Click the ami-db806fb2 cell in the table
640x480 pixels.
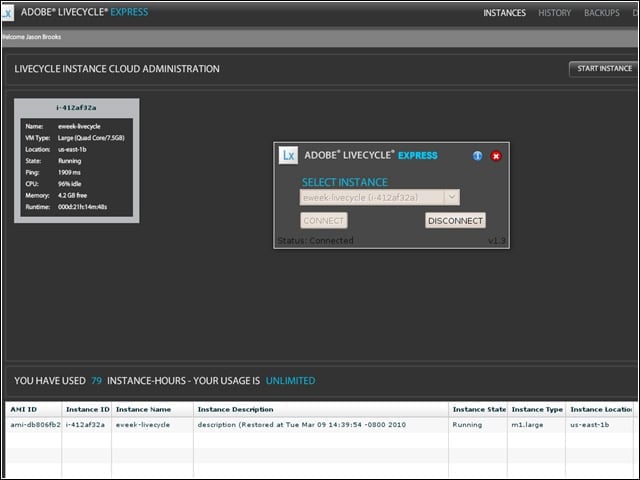pos(35,425)
